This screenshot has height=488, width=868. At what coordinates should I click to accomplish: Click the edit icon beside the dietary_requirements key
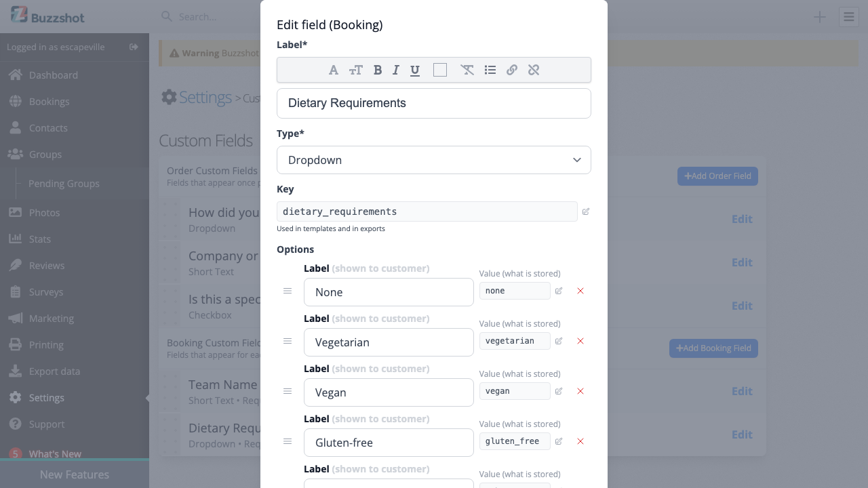(x=586, y=211)
